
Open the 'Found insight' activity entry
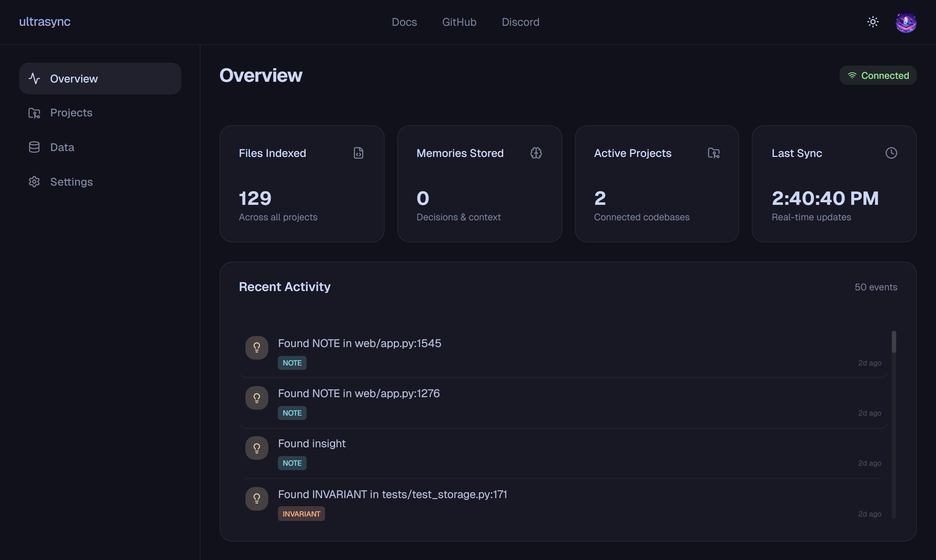(x=312, y=444)
